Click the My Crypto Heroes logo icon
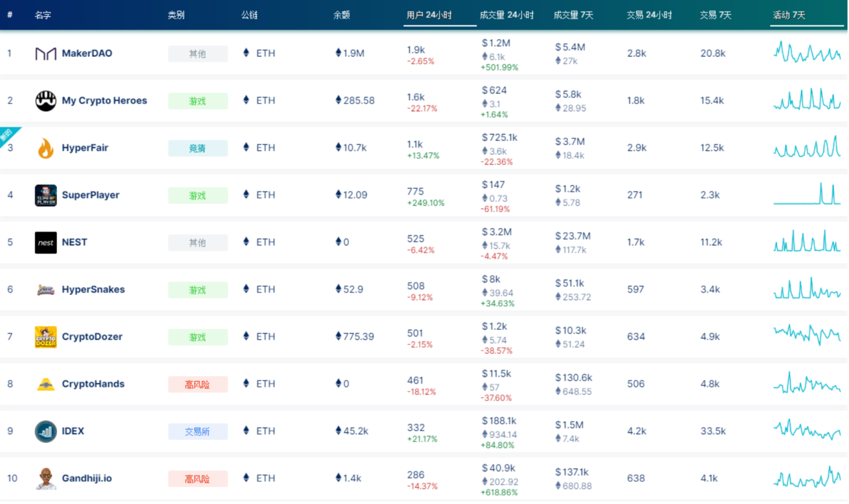Screen dimensions: 849x504 click(45, 101)
